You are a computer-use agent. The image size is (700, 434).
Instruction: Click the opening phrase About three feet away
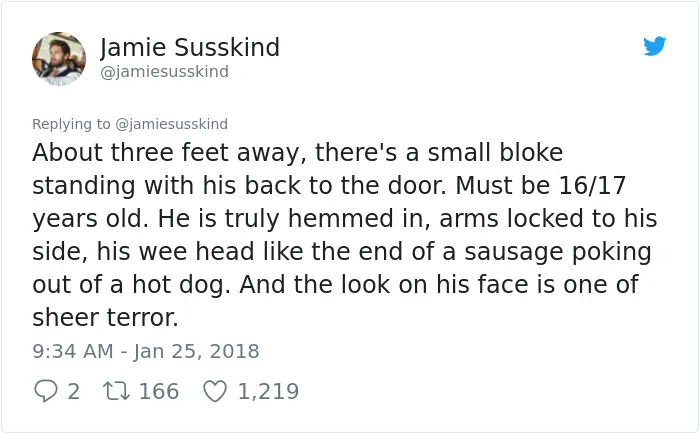click(169, 153)
